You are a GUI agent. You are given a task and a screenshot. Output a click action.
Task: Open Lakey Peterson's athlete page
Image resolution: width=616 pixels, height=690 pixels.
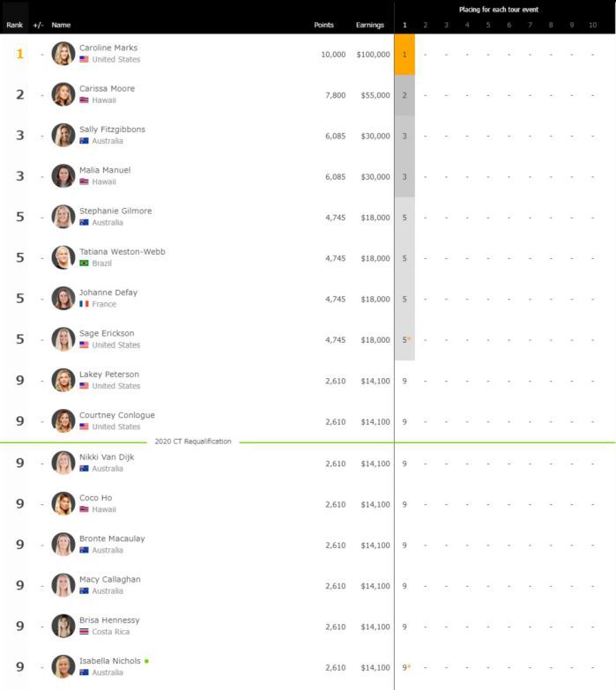pyautogui.click(x=109, y=375)
